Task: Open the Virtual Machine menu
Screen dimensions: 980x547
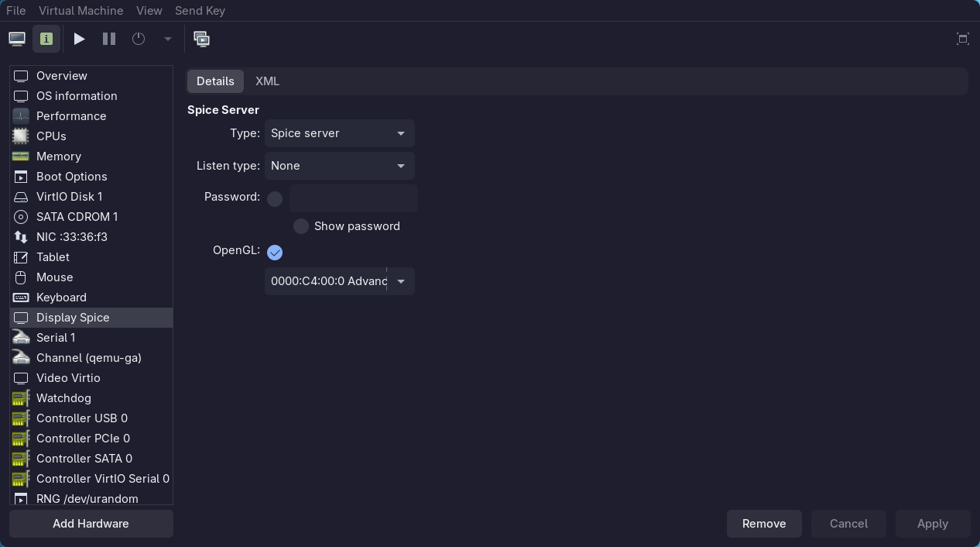Action: [x=81, y=10]
